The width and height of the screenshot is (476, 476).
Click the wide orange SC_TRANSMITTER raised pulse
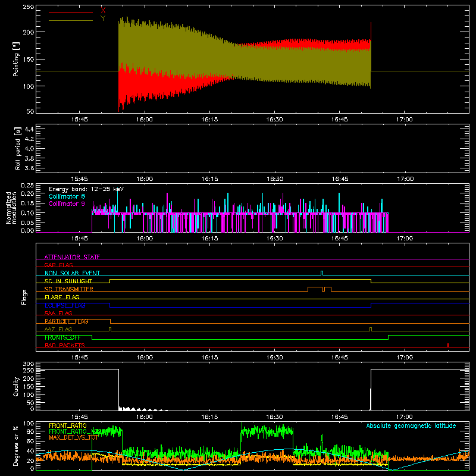[315, 289]
